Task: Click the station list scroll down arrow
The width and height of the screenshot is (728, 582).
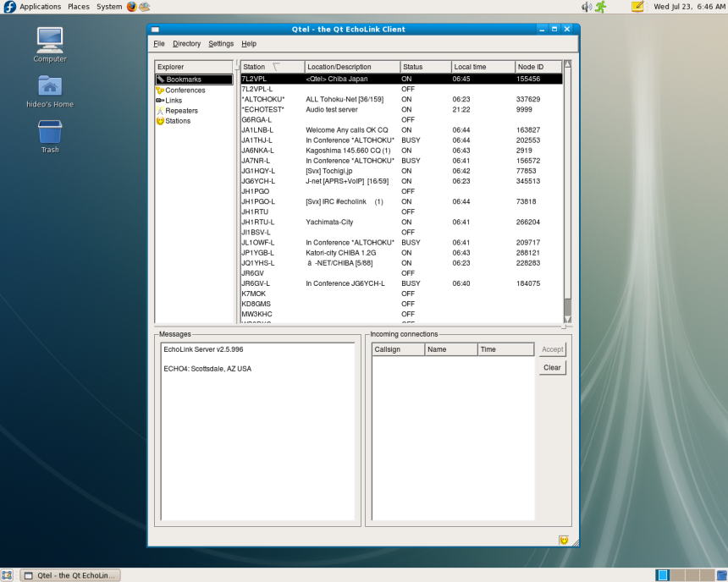Action: pos(567,319)
